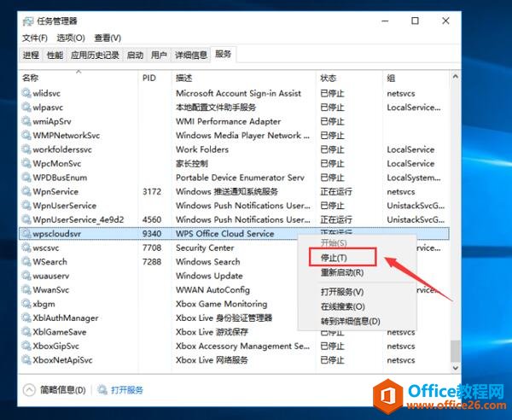Switch to the 进程 tab
The image size is (512, 420).
[31, 55]
